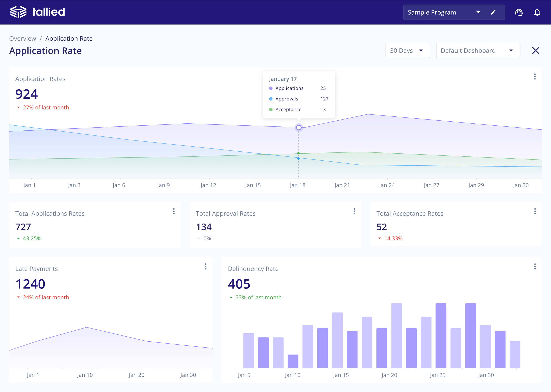Image resolution: width=551 pixels, height=392 pixels.
Task: Open notifications bell
Action: (x=537, y=12)
